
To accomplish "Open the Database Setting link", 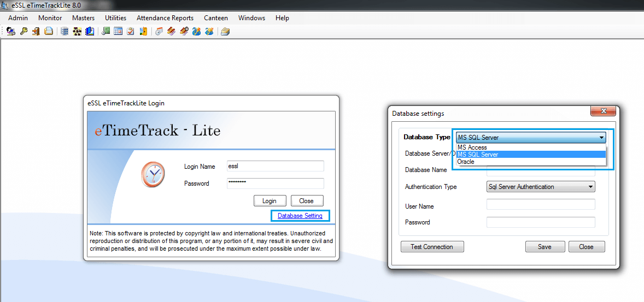I will click(300, 216).
